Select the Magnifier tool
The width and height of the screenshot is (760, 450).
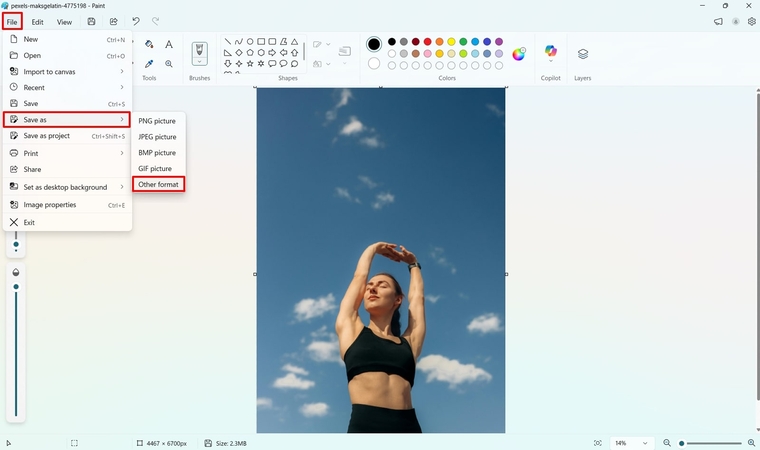(x=169, y=64)
